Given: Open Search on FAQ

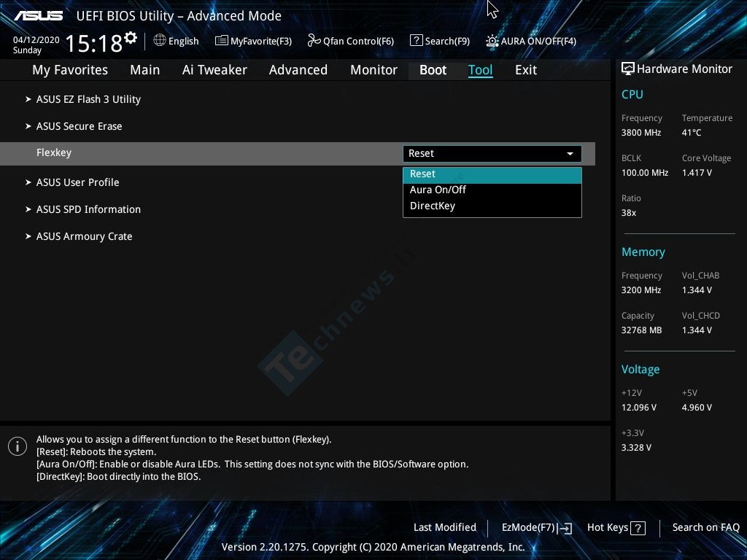Looking at the screenshot, I should coord(705,527).
